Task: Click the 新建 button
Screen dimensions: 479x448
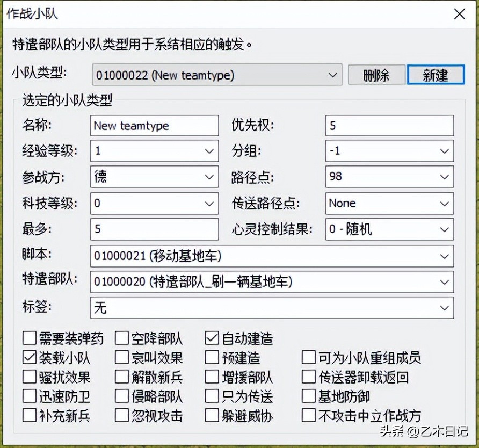Action: [x=436, y=75]
